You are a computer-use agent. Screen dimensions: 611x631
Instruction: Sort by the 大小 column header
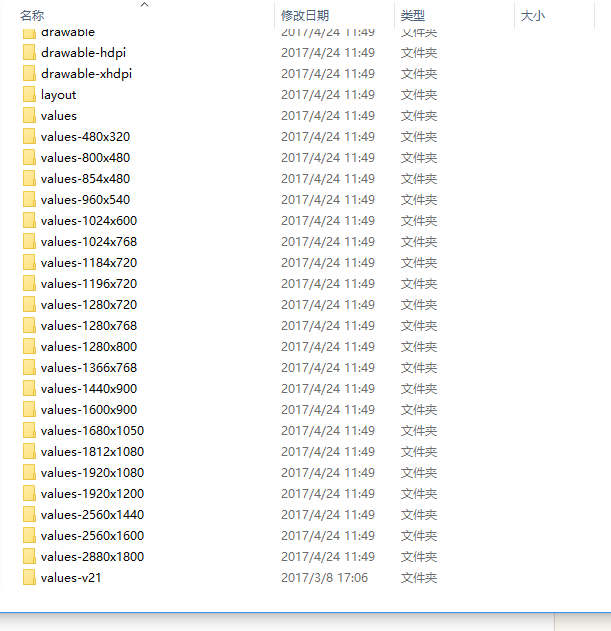click(x=533, y=16)
